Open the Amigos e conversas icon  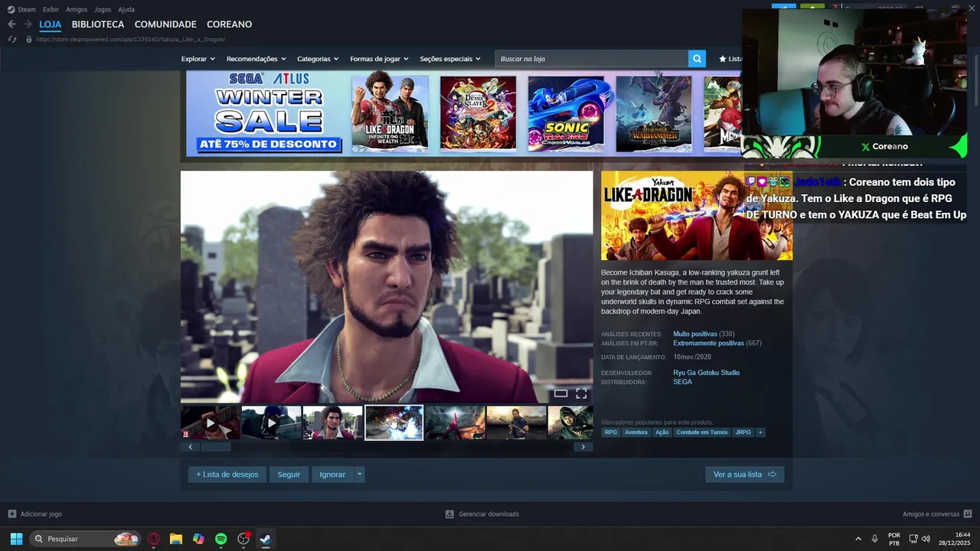pyautogui.click(x=968, y=514)
